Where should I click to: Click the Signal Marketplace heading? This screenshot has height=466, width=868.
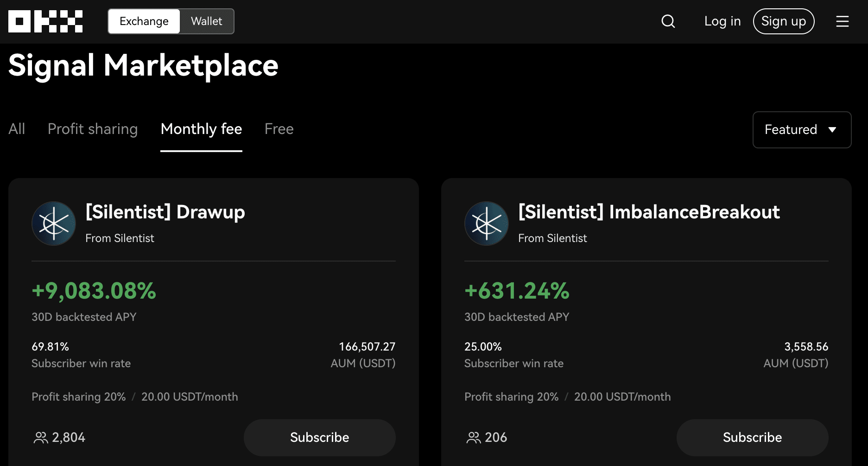click(x=143, y=65)
